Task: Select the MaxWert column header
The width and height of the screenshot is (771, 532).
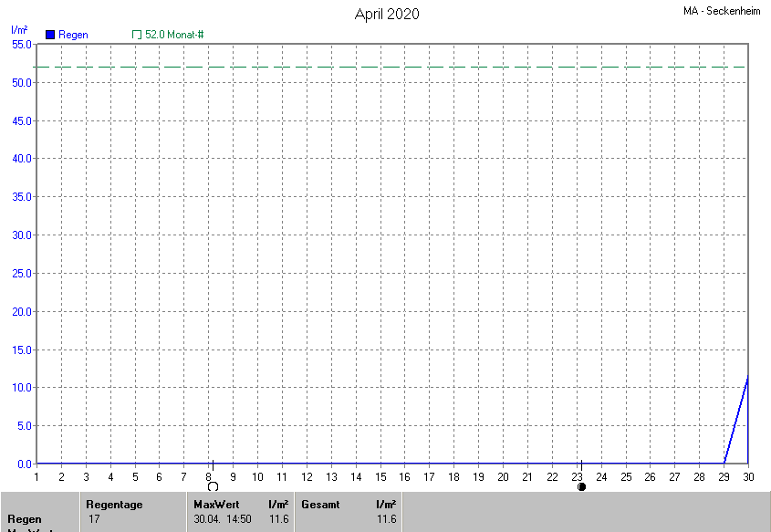Action: point(215,504)
